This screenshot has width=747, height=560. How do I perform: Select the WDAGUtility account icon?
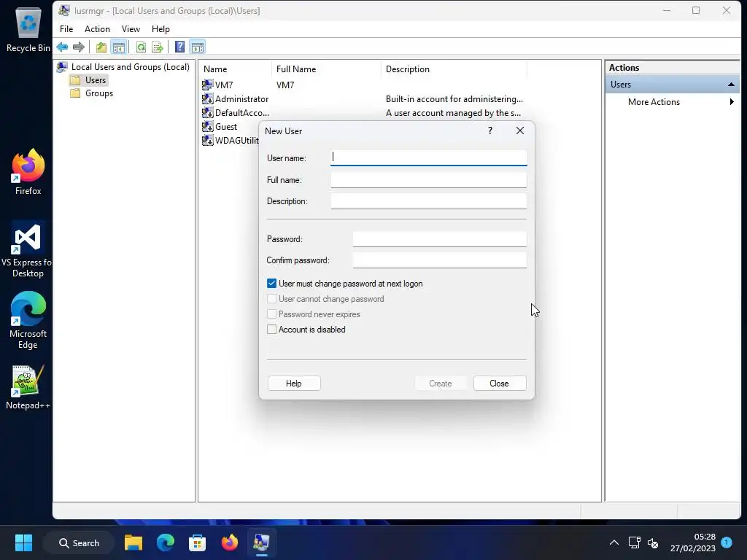208,140
